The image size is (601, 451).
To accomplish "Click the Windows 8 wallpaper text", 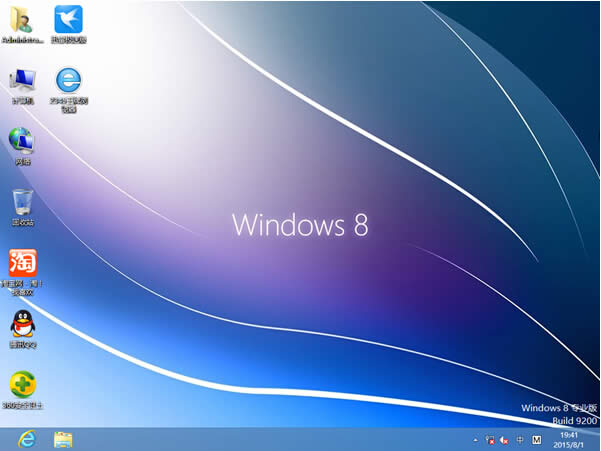I will (x=300, y=224).
